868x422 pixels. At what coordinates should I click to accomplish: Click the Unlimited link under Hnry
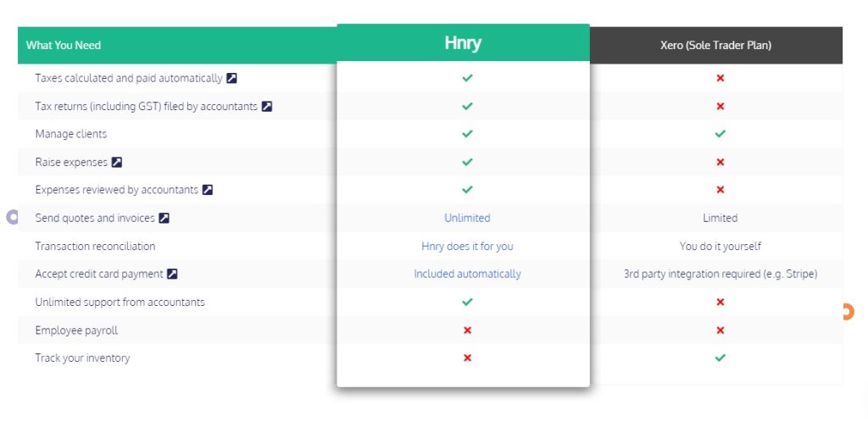point(467,218)
